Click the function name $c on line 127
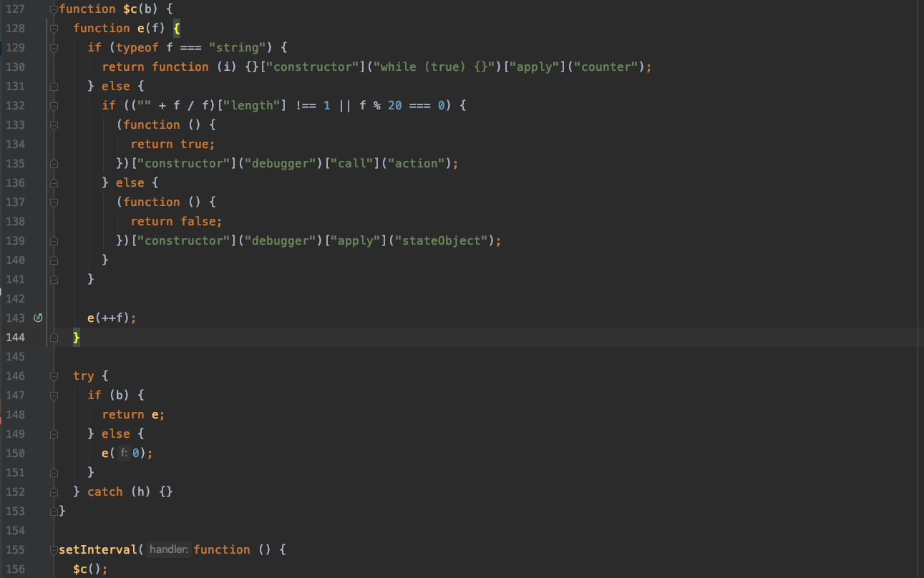Screen dimensions: 924x578 tap(130, 9)
